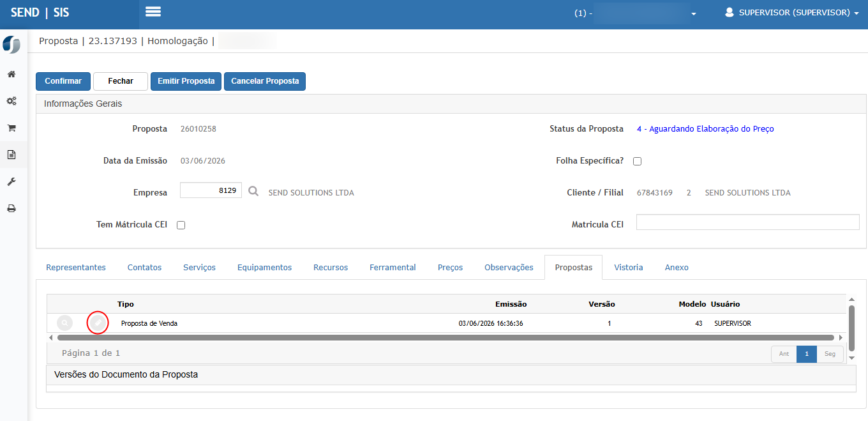Click the scroll up arrow of proposals table
The width and height of the screenshot is (868, 421).
pyautogui.click(x=851, y=299)
